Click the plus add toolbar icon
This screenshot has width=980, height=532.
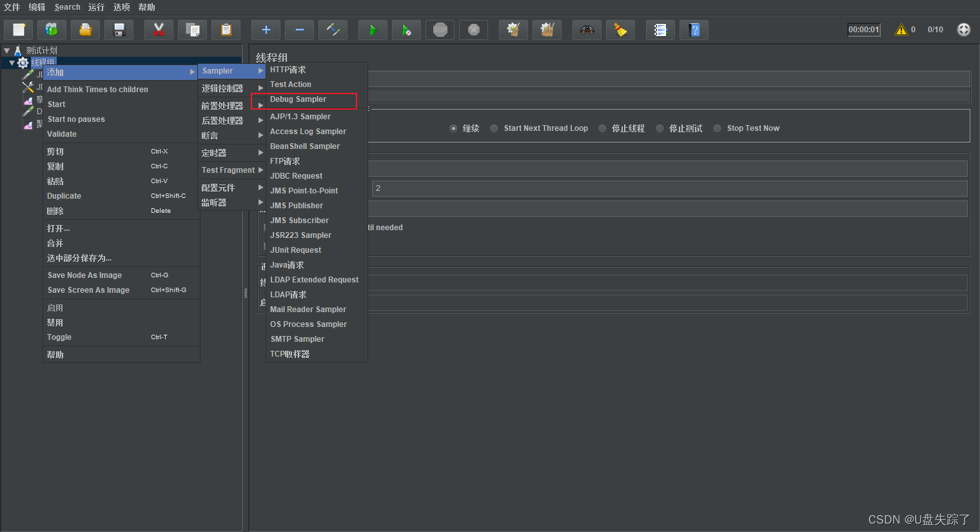click(265, 30)
